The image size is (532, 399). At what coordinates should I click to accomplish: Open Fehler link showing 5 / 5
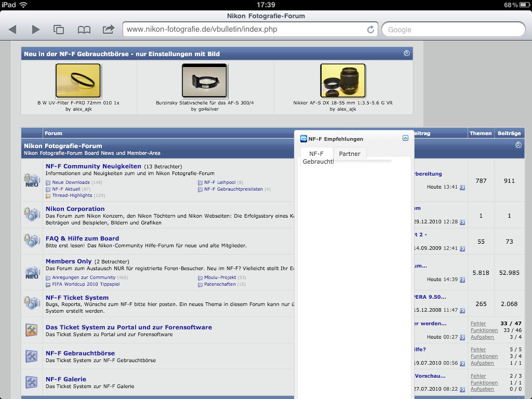(x=478, y=350)
